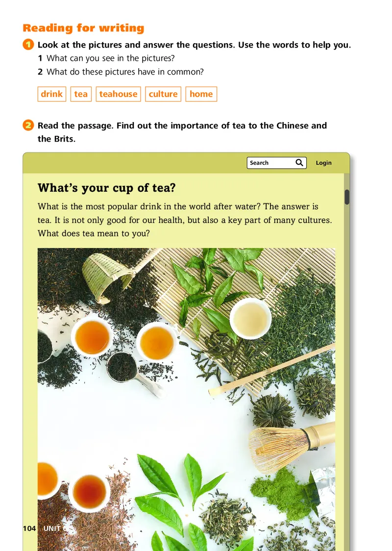Click the pale green tea cup in the photo
This screenshot has height=551, width=392.
(250, 318)
